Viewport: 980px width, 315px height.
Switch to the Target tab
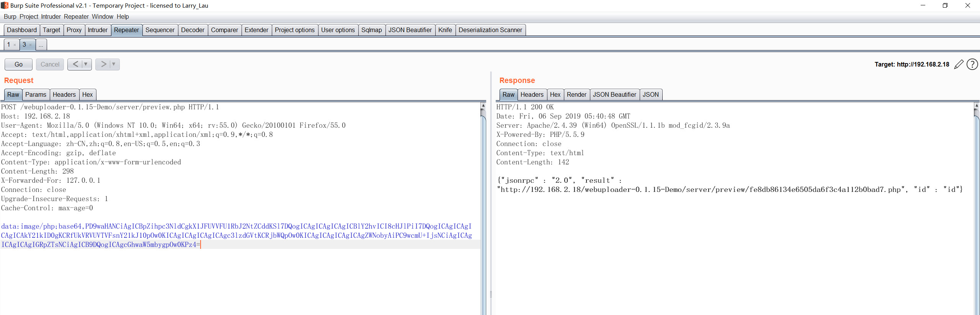tap(51, 30)
